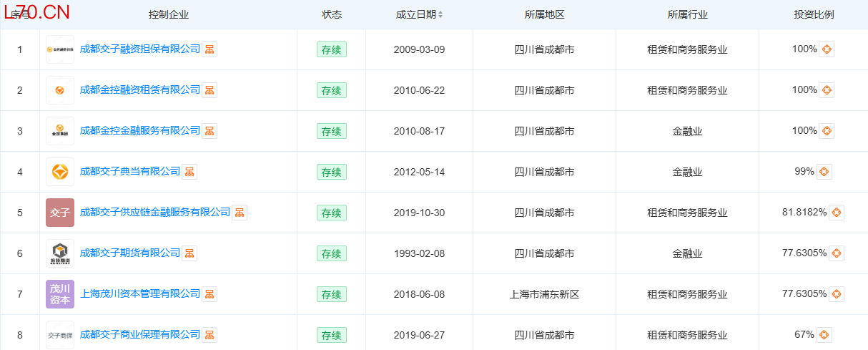Click the date 1993-02-08
Screen dimensions: 868x350
pyautogui.click(x=419, y=253)
